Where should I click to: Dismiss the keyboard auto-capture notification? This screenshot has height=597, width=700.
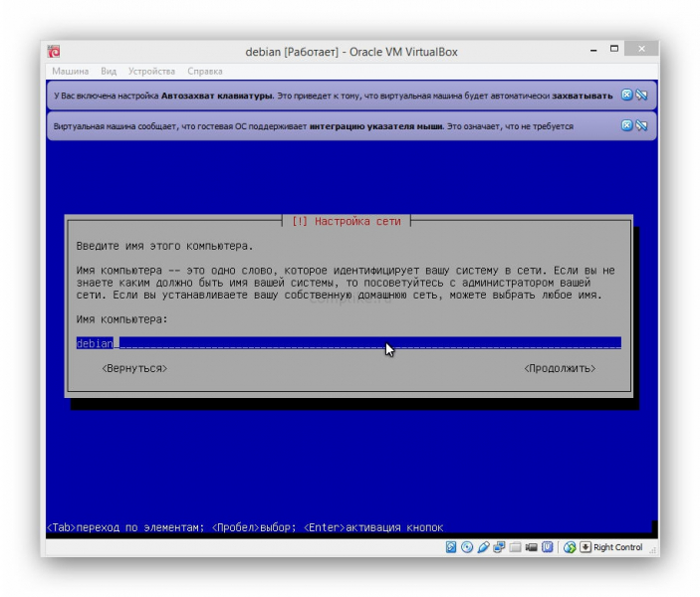(626, 96)
